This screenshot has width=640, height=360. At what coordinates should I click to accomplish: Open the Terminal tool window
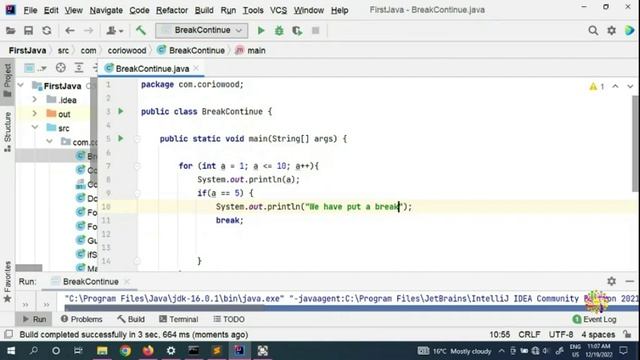tap(178, 319)
